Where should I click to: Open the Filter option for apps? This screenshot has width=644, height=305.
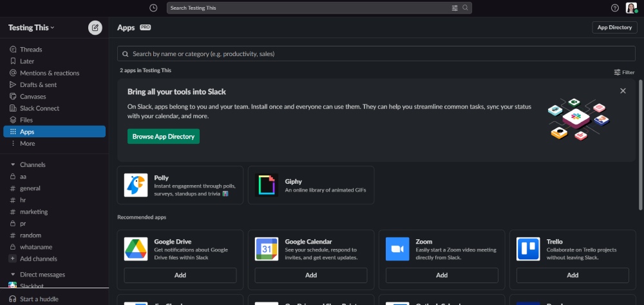[x=624, y=72]
